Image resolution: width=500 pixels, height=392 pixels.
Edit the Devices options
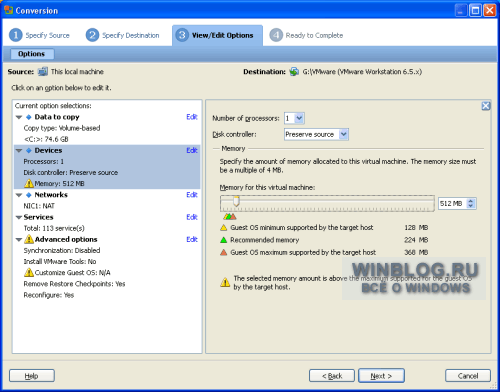click(192, 150)
